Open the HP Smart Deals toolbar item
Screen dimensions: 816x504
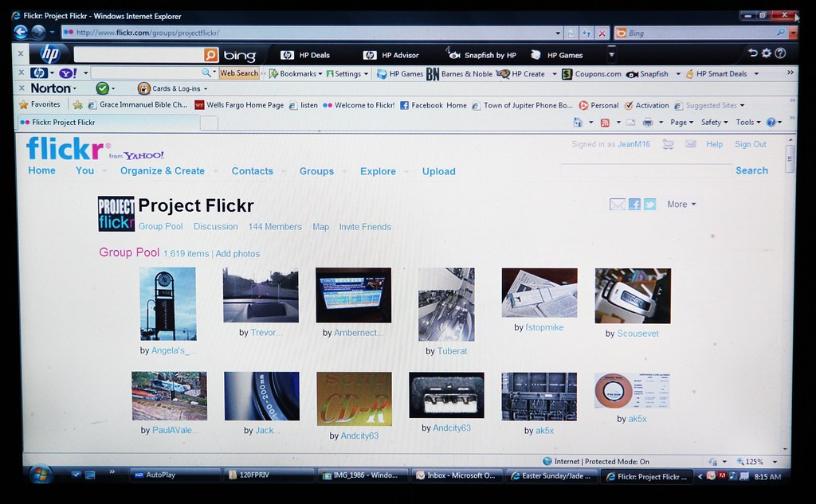[721, 74]
